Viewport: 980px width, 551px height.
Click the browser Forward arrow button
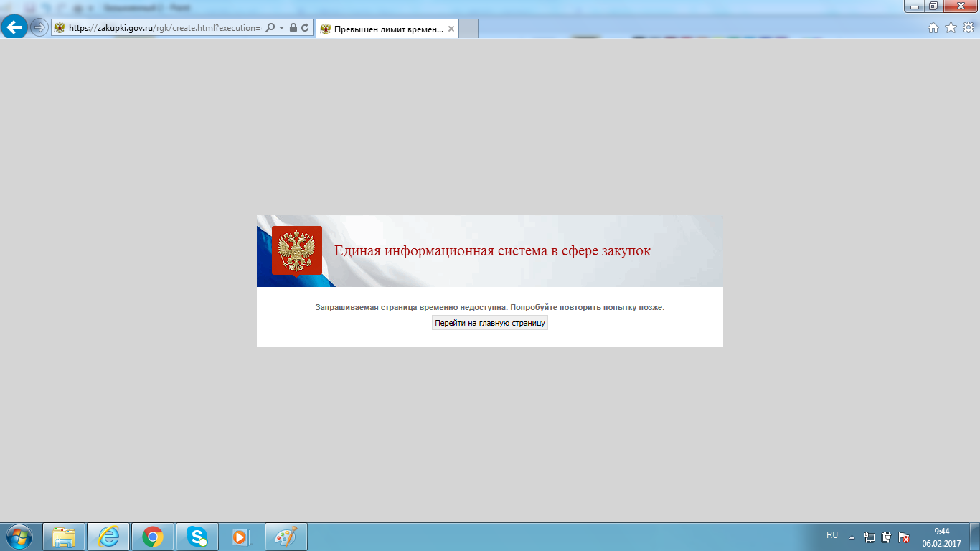tap(39, 28)
